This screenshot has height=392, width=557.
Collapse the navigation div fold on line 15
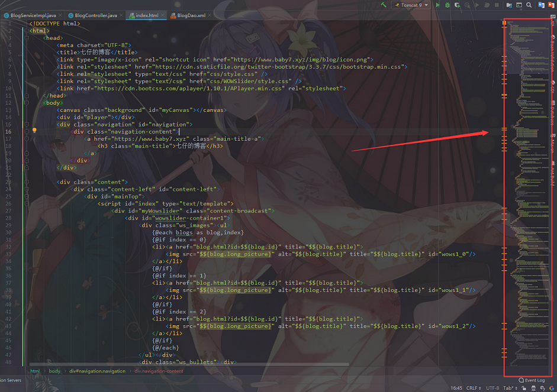pyautogui.click(x=27, y=125)
